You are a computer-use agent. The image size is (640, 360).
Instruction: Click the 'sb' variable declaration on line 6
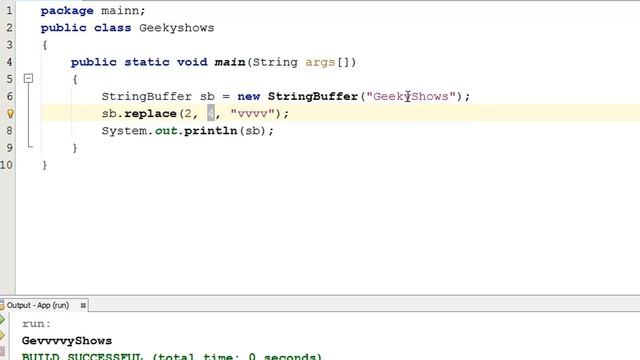tap(207, 96)
